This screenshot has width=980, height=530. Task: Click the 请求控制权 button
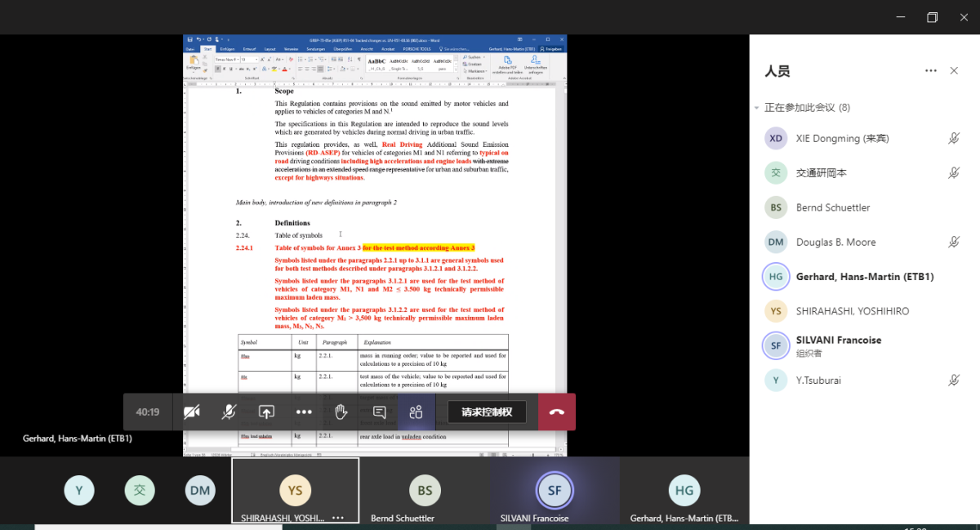[487, 412]
